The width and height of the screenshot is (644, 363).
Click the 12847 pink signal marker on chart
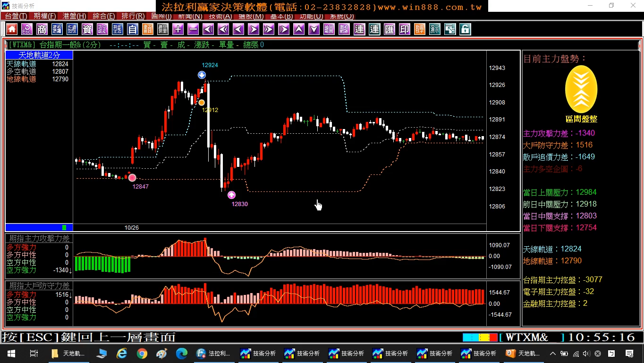point(132,178)
